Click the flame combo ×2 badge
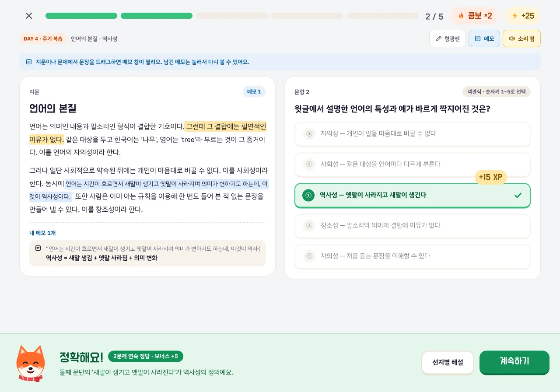This screenshot has height=392, width=560. pos(474,16)
